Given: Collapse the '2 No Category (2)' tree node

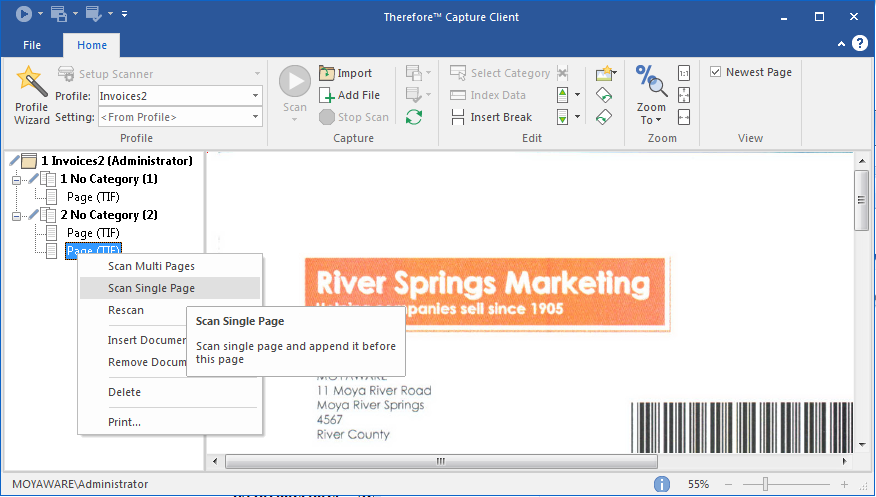Looking at the screenshot, I should tap(17, 215).
